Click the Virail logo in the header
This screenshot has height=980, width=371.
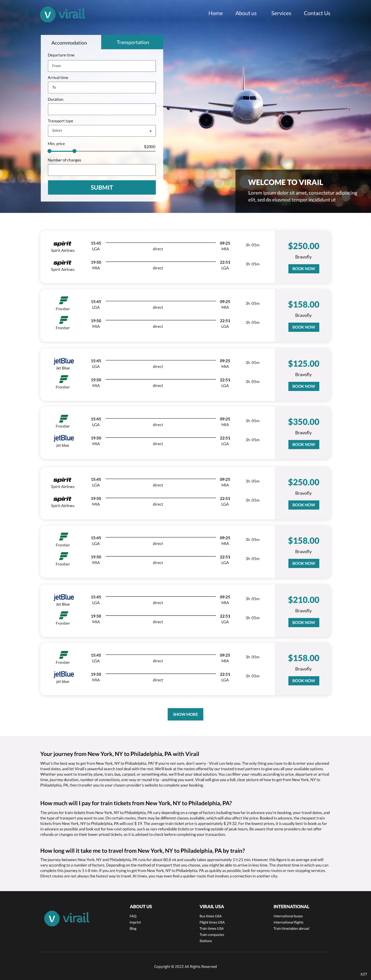[x=63, y=15]
